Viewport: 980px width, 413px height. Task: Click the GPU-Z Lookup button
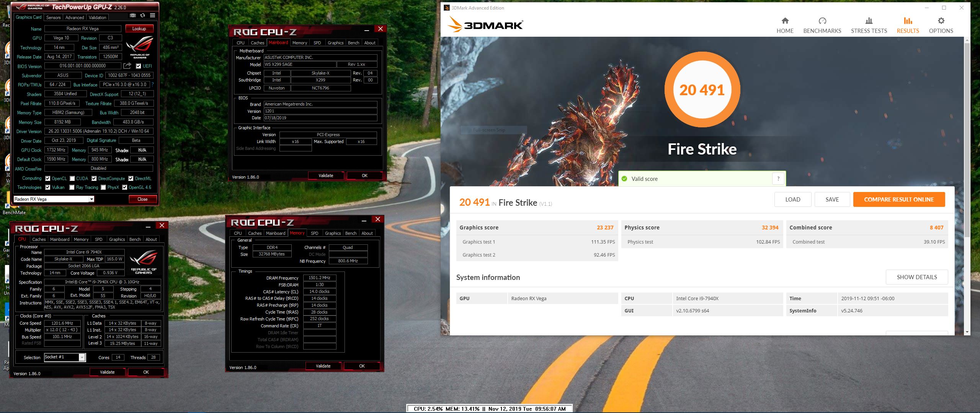(139, 29)
